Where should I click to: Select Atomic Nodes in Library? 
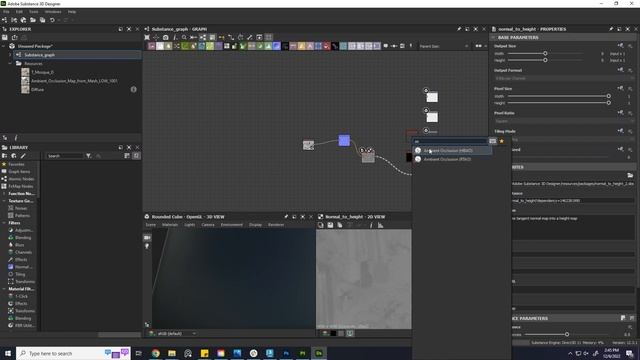(21, 179)
